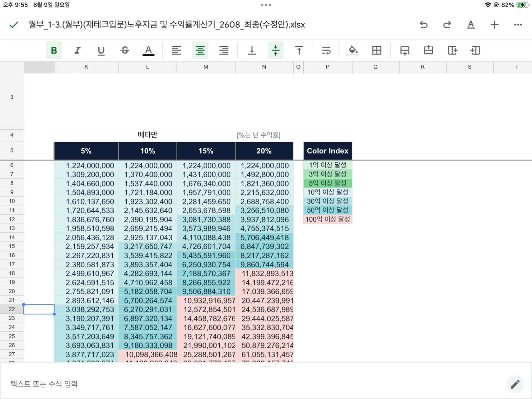Select the Color Index header cell
Image resolution: width=532 pixels, height=399 pixels.
click(328, 151)
